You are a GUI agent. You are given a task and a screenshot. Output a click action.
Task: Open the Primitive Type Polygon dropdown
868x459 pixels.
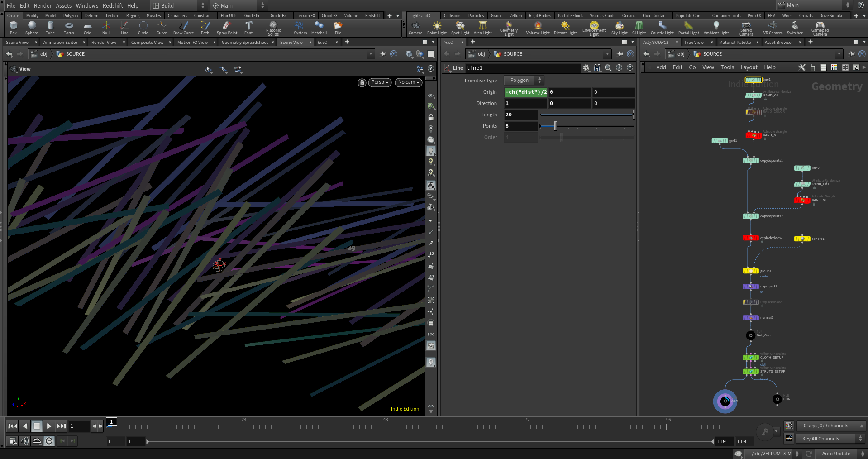pos(524,80)
